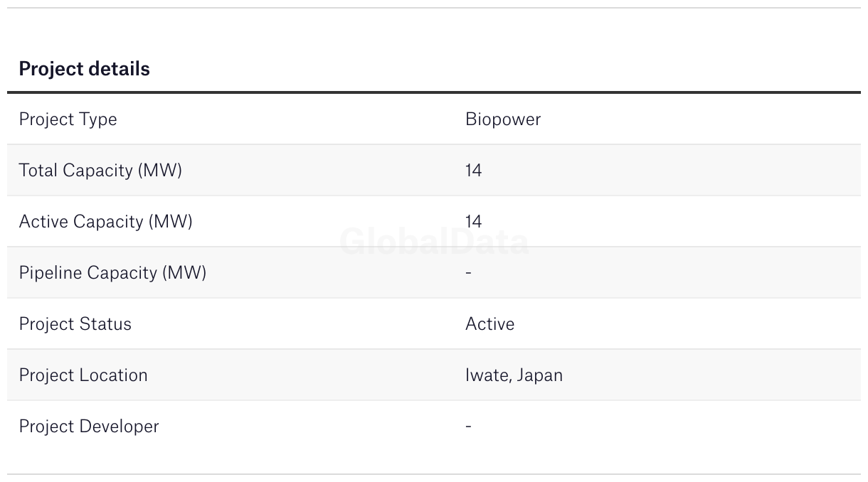Viewport: 868px width, 482px height.
Task: Click the Total Capacity value 14
Action: [473, 171]
